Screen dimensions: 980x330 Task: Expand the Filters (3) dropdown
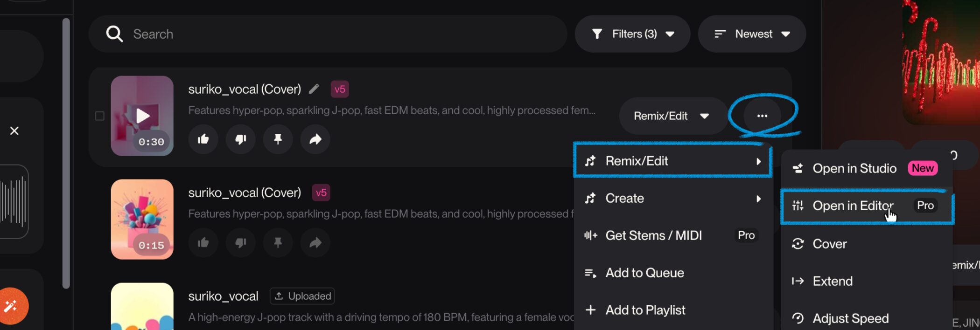pos(632,34)
